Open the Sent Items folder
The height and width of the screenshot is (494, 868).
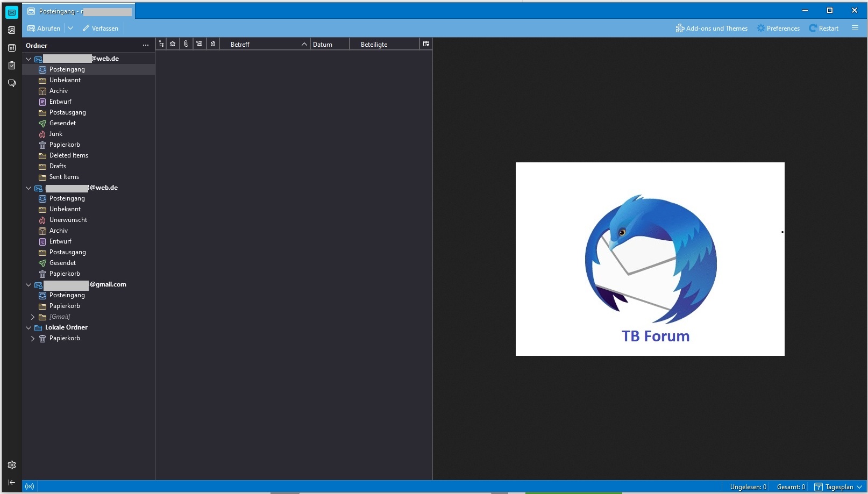pyautogui.click(x=89, y=177)
